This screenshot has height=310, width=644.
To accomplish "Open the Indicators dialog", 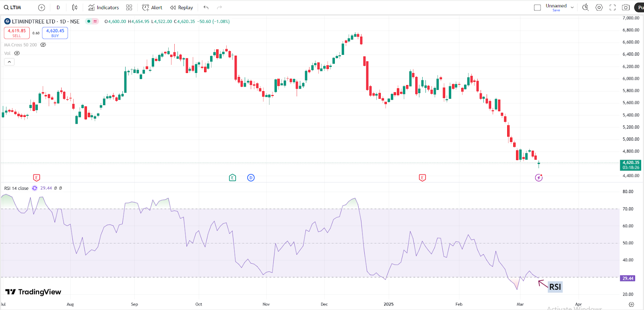I will 104,7.
